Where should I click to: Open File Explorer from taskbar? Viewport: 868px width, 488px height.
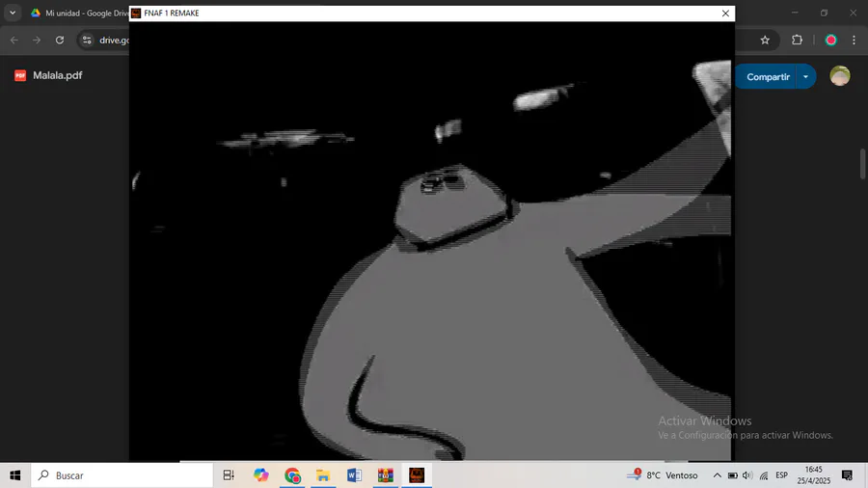coord(323,475)
